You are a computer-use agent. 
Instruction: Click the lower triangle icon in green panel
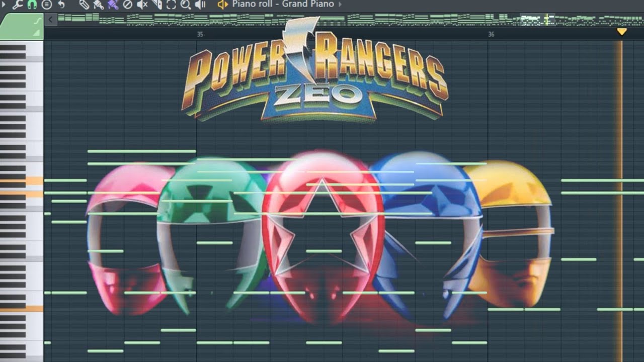click(x=37, y=33)
